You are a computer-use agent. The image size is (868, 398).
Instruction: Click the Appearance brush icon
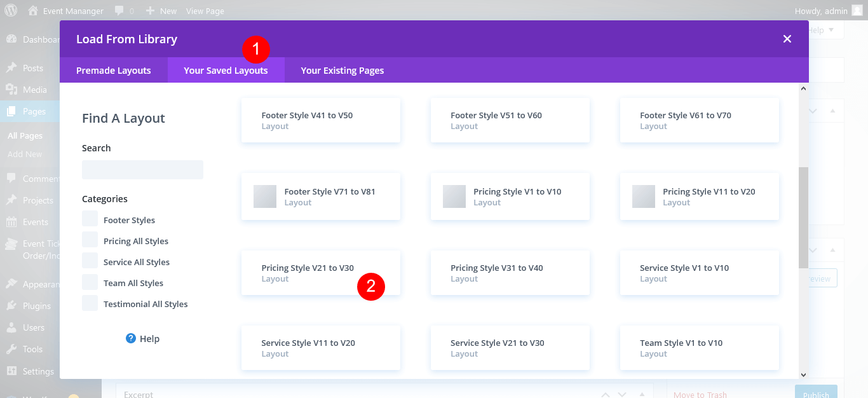click(11, 284)
